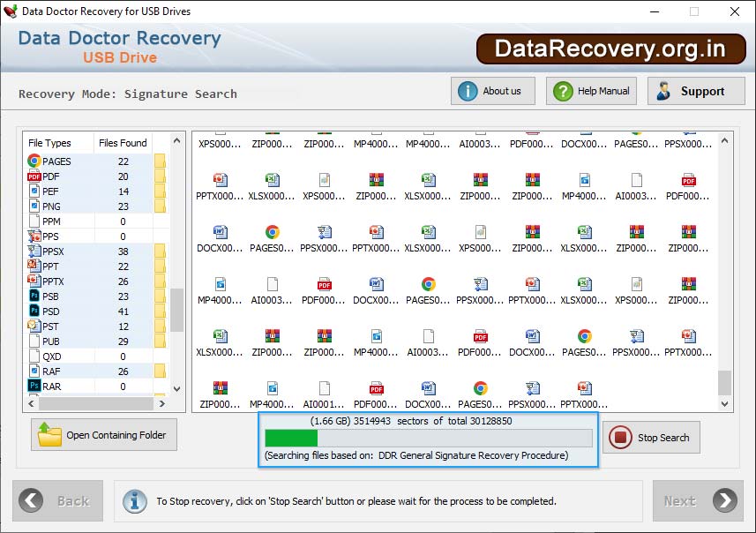Viewport: 756px width, 533px height.
Task: Select the PPTX file type icon
Action: [x=34, y=281]
